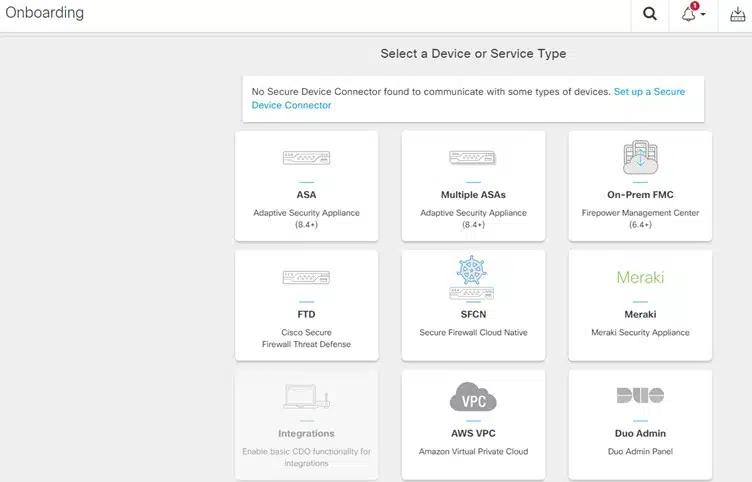Expand the notifications dropdown arrow
The width and height of the screenshot is (752, 482).
(x=703, y=14)
